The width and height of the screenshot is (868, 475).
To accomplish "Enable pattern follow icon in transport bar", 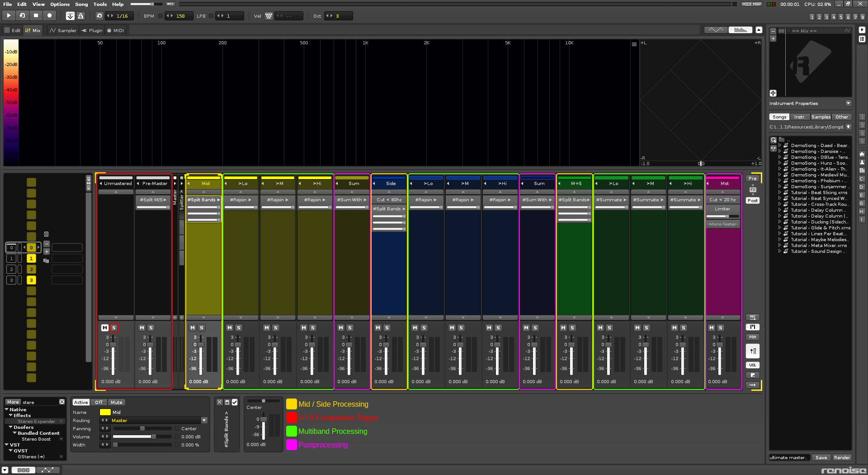I will tap(70, 16).
